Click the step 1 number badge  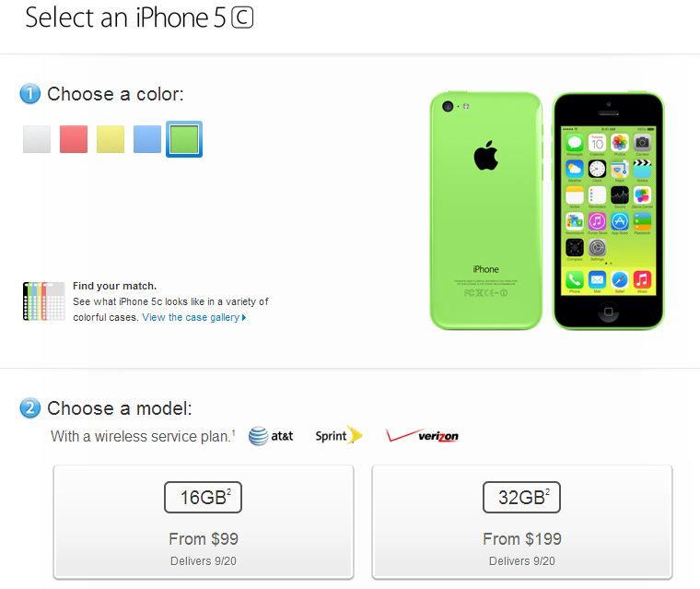coord(29,94)
